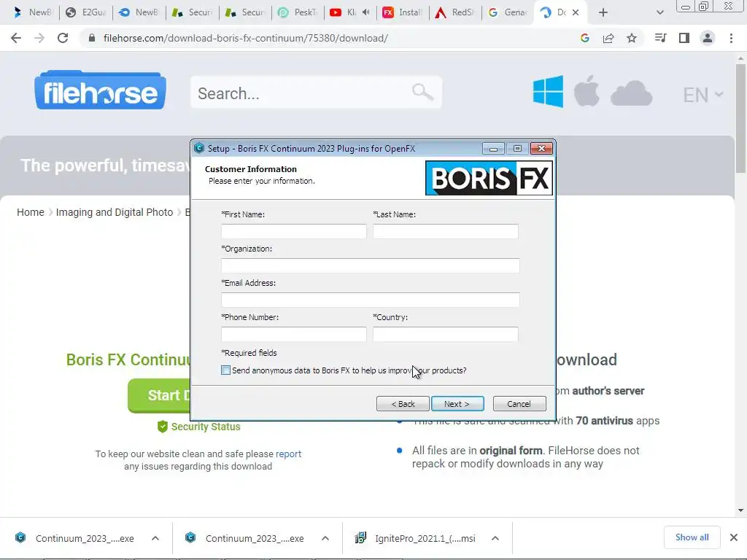Click the share page icon
The width and height of the screenshot is (747, 560).
click(x=608, y=38)
